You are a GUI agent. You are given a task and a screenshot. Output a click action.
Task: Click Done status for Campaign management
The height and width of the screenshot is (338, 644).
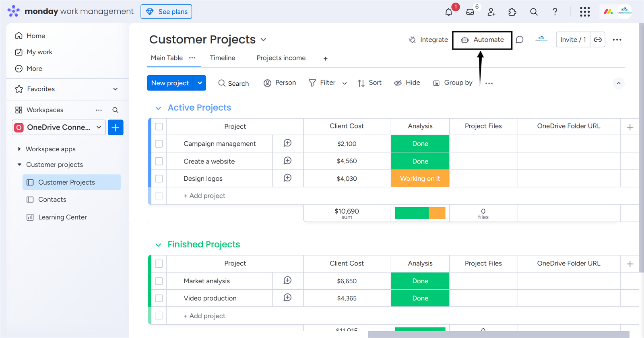(x=420, y=144)
